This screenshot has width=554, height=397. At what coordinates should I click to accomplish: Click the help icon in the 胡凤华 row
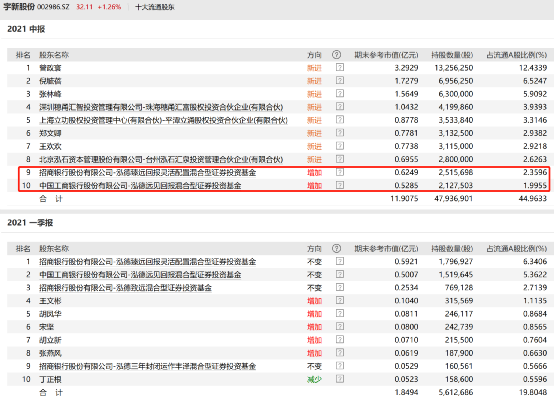pyautogui.click(x=340, y=314)
